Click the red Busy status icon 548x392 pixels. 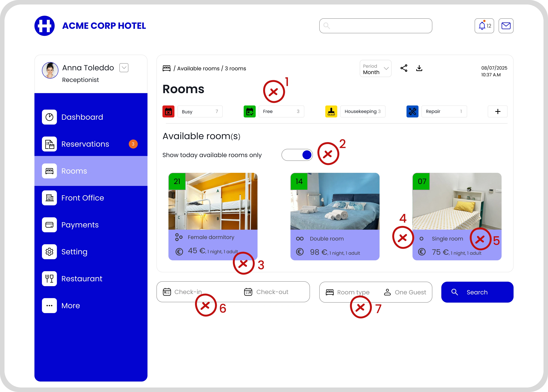168,111
